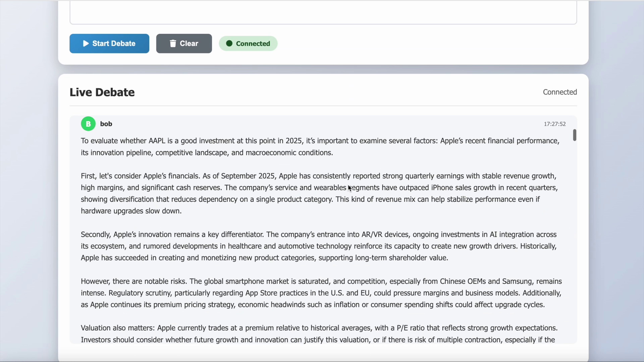Click the trash can icon on Clear
This screenshot has width=644, height=362.
click(173, 44)
